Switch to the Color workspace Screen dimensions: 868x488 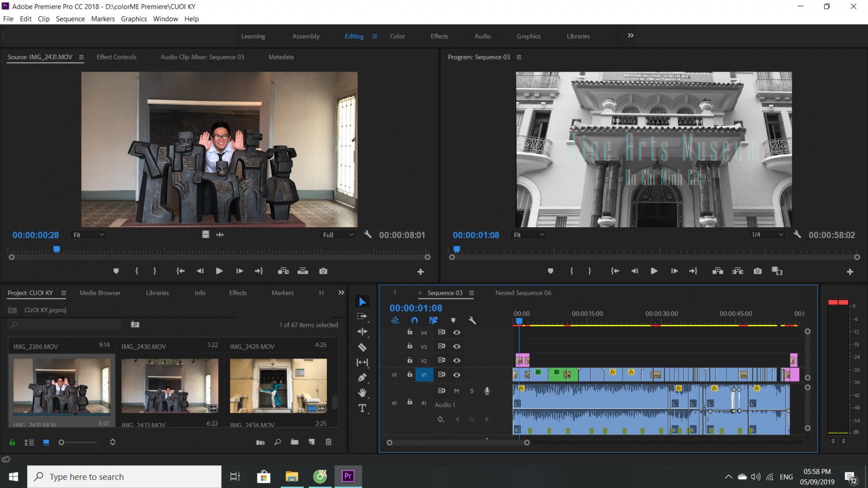pyautogui.click(x=398, y=36)
